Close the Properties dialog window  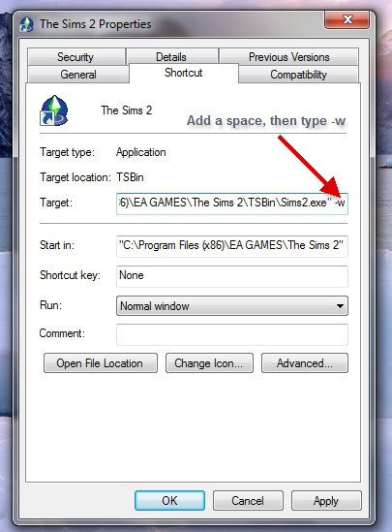pos(347,19)
